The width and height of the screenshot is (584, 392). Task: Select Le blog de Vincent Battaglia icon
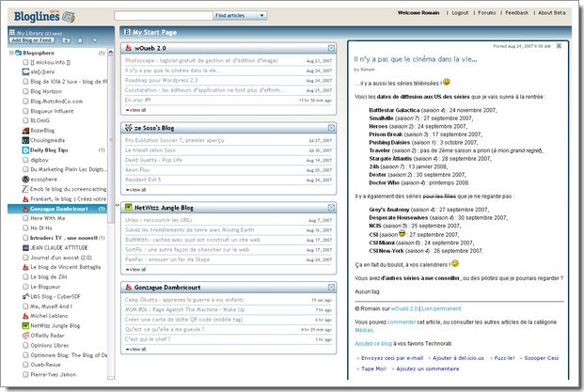tap(25, 267)
